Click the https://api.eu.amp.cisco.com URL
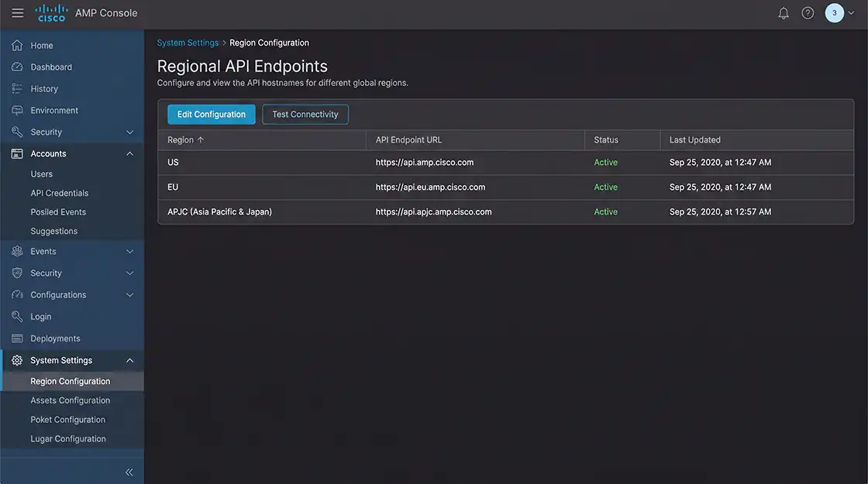The height and width of the screenshot is (484, 868). (430, 187)
